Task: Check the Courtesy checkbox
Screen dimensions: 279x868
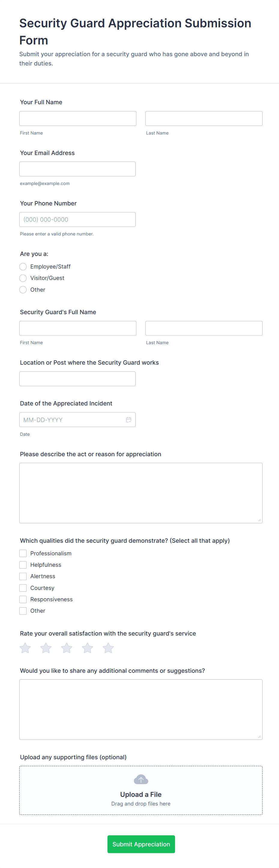Action: pos(23,588)
